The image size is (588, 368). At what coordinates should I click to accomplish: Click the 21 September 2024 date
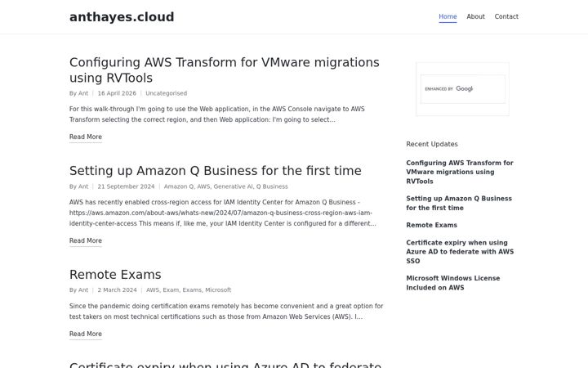tap(126, 186)
